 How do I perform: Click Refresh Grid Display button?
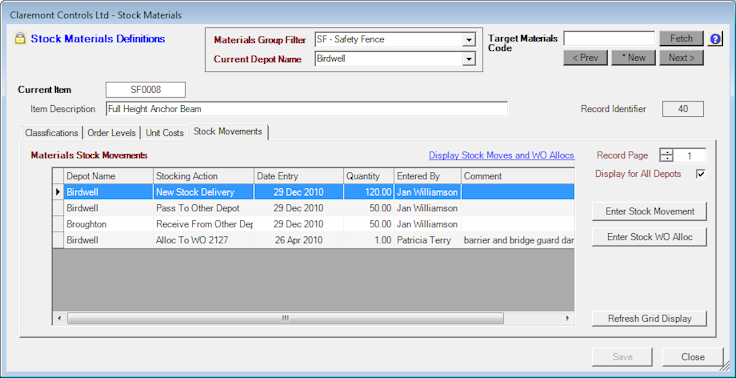pyautogui.click(x=649, y=318)
